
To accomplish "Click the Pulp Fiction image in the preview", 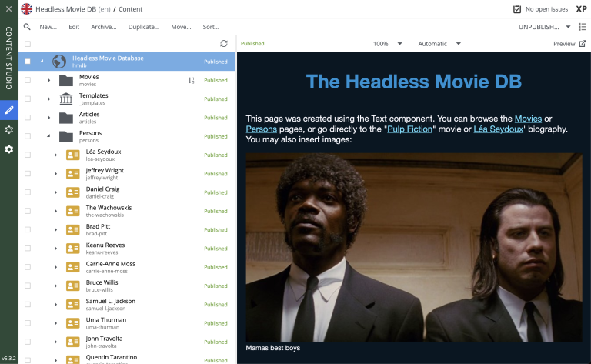I will (414, 247).
